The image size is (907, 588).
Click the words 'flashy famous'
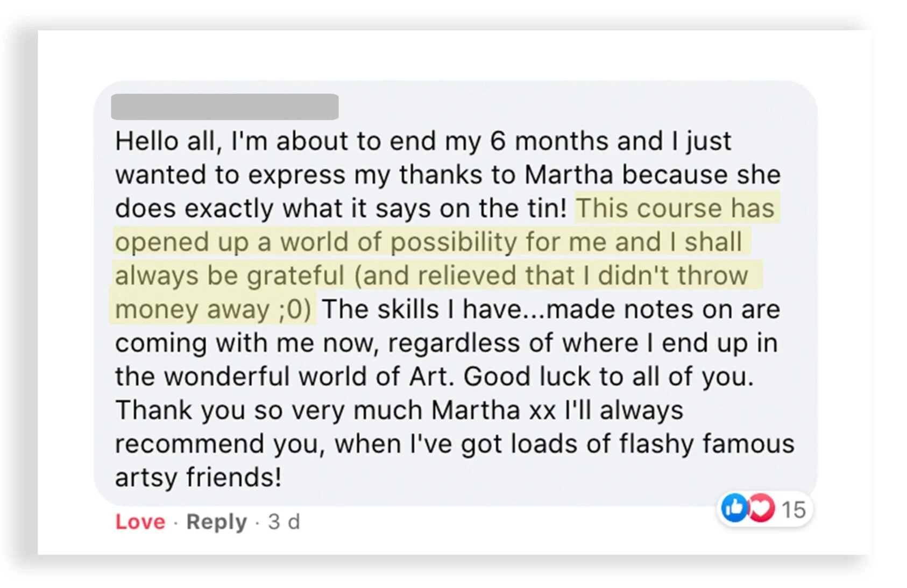point(706,444)
